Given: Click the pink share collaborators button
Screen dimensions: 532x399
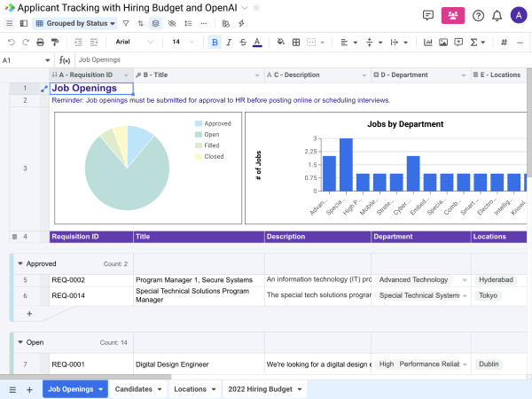Looking at the screenshot, I should point(453,15).
